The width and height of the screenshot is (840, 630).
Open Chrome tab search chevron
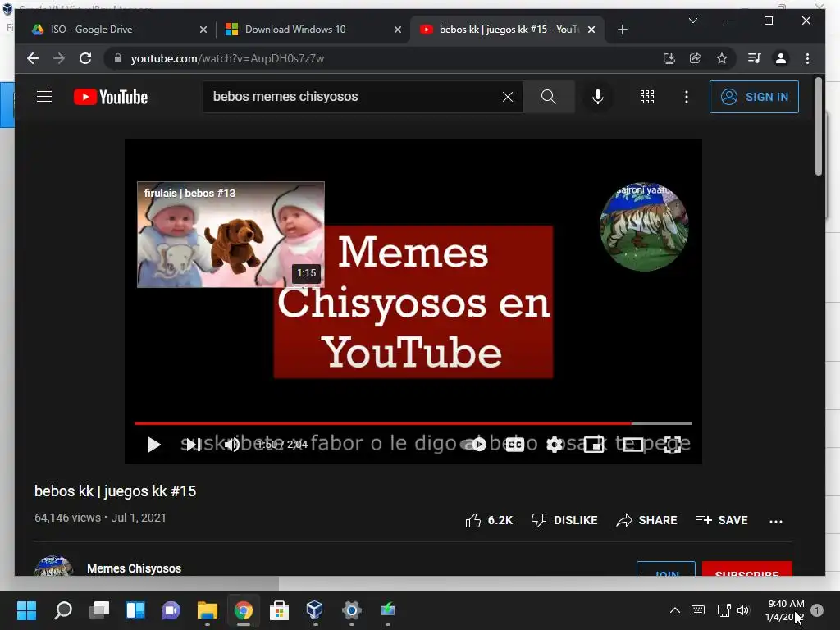(692, 21)
